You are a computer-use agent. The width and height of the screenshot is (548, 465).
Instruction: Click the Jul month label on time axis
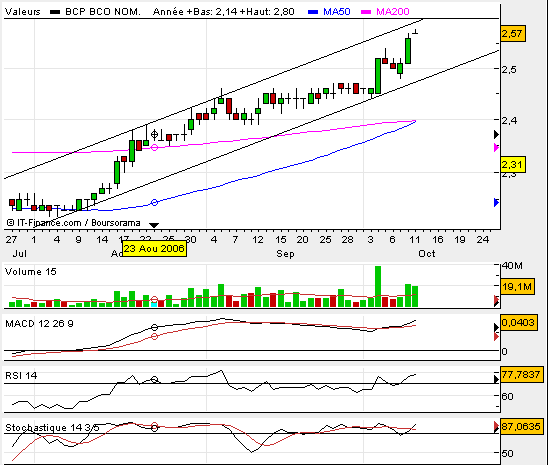pos(20,254)
